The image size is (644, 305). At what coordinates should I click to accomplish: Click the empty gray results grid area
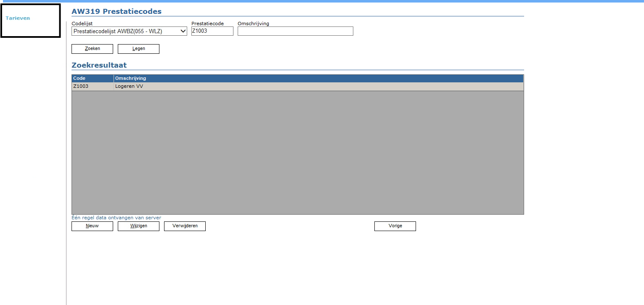coord(297,152)
